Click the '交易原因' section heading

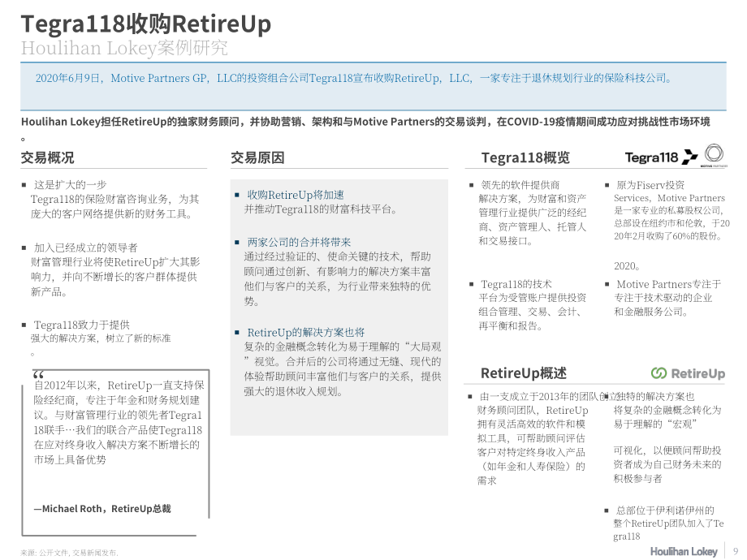coord(257,157)
